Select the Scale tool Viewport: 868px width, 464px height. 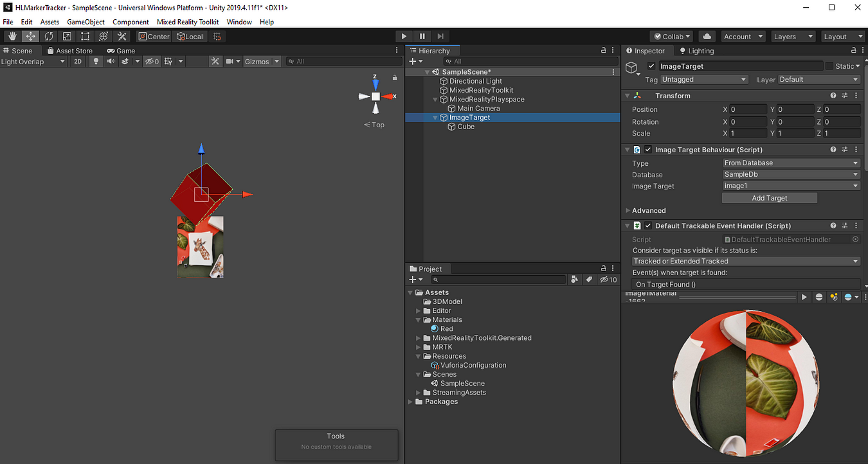point(67,36)
